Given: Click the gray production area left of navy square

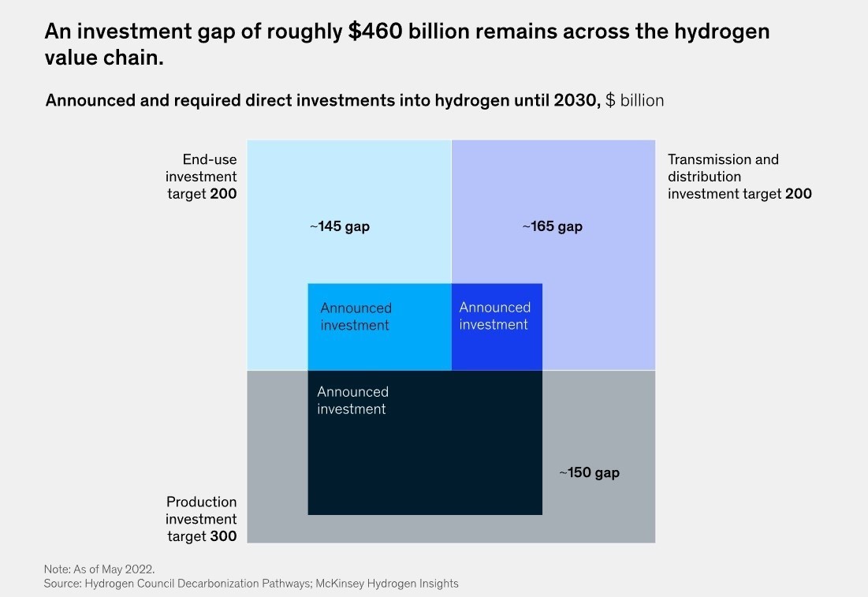Looking at the screenshot, I should [x=277, y=456].
